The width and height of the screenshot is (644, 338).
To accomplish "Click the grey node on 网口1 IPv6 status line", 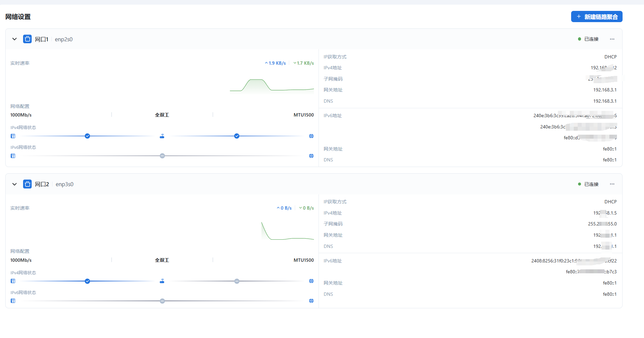I will [162, 156].
